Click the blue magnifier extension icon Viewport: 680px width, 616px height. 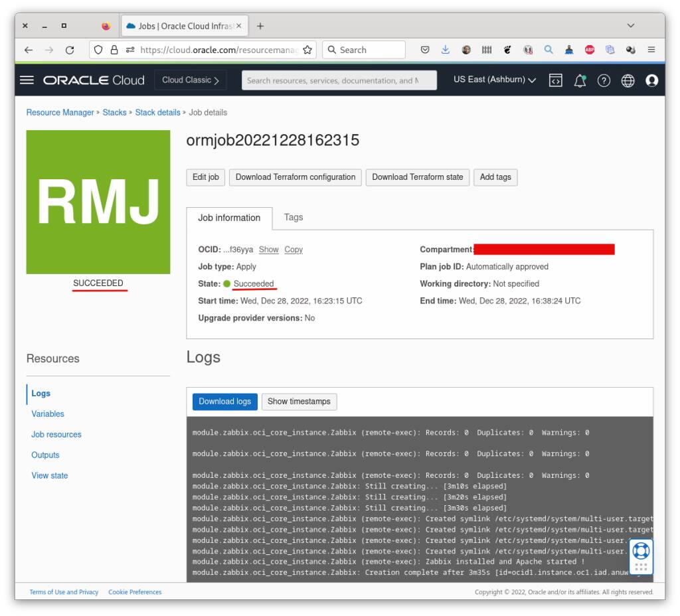pos(549,50)
